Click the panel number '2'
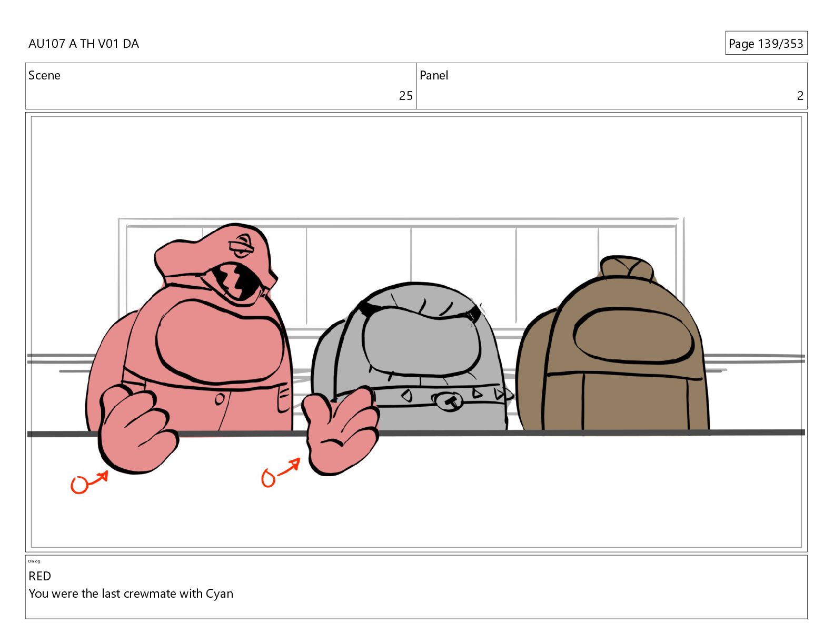Viewport: 834px width, 644px height. (x=800, y=96)
